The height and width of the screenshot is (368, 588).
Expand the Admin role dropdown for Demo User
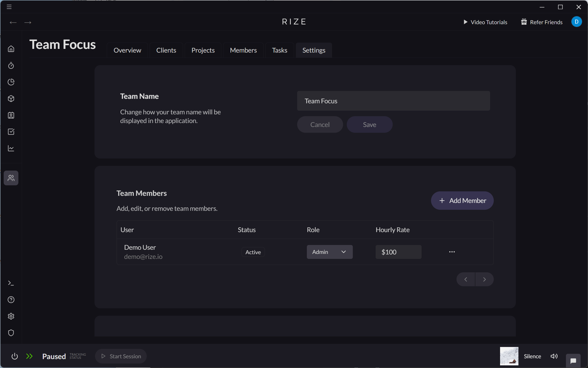(x=329, y=252)
